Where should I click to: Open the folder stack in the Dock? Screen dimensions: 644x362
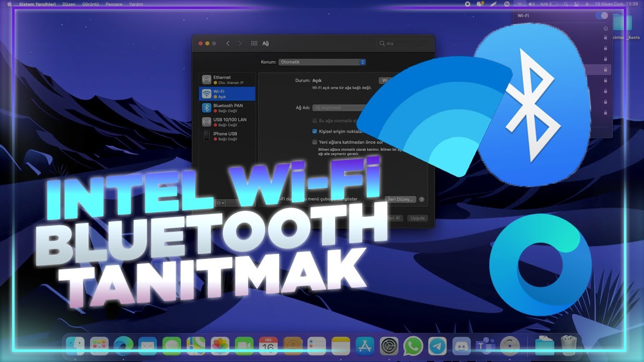(x=544, y=346)
